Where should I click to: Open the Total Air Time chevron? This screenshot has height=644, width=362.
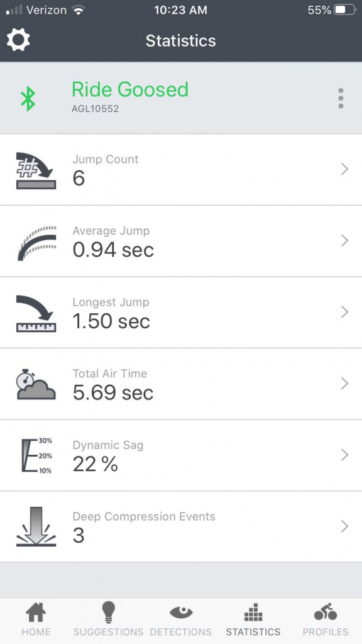344,384
